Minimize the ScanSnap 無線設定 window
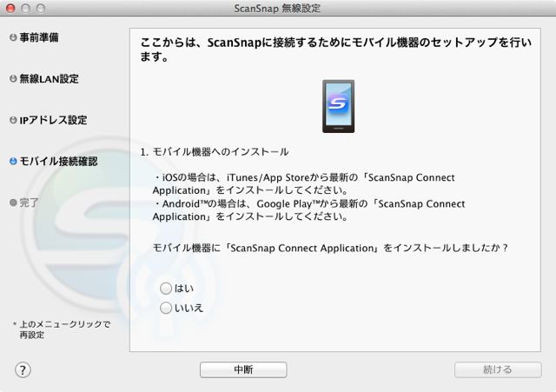Viewport: 556px width, 392px height. 25,8
